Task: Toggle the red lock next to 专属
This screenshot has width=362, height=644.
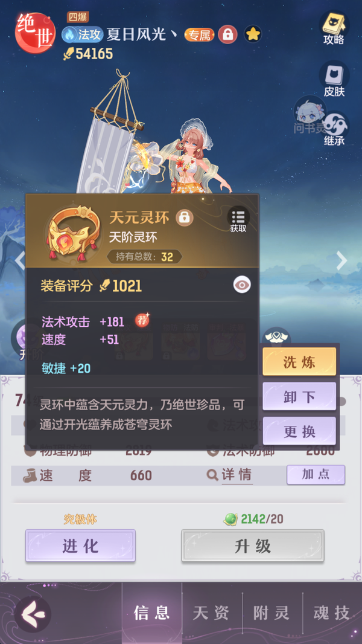Action: (x=228, y=34)
